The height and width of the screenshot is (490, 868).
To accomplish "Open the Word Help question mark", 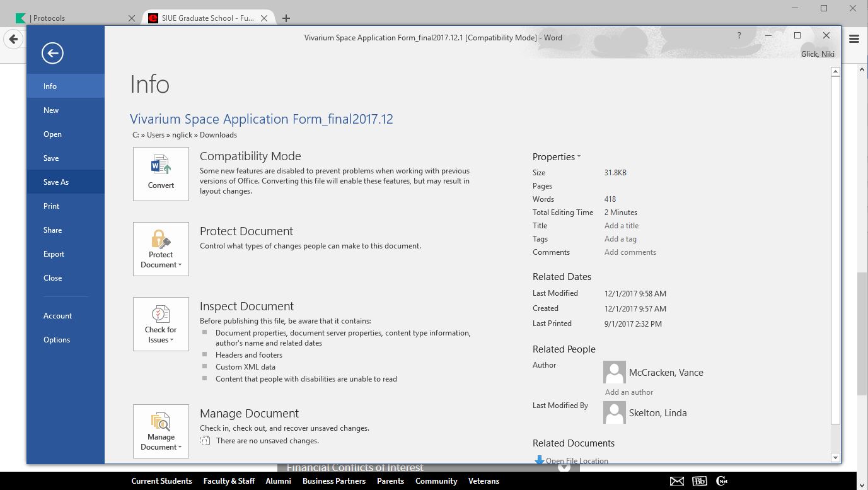I will click(739, 35).
